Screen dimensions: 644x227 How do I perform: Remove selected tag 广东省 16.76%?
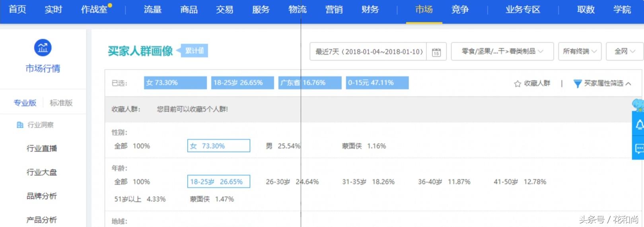point(310,83)
